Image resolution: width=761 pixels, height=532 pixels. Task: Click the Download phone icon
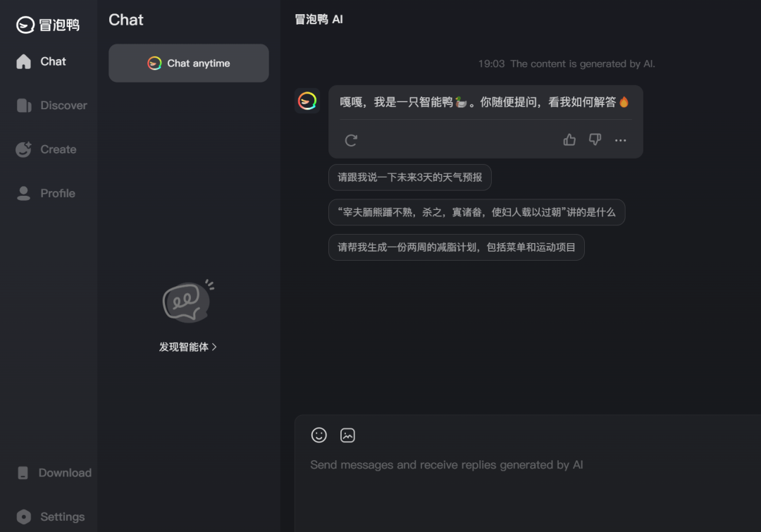pos(23,473)
